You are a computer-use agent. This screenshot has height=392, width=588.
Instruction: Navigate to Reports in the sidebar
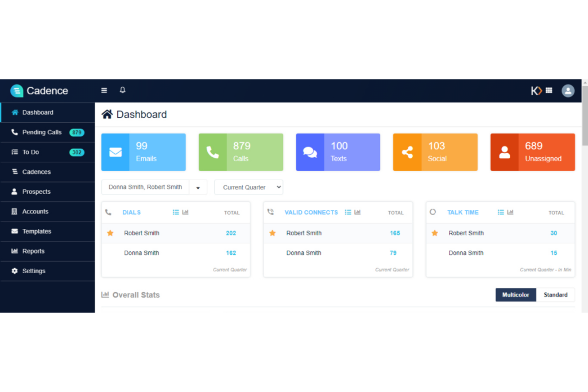33,251
